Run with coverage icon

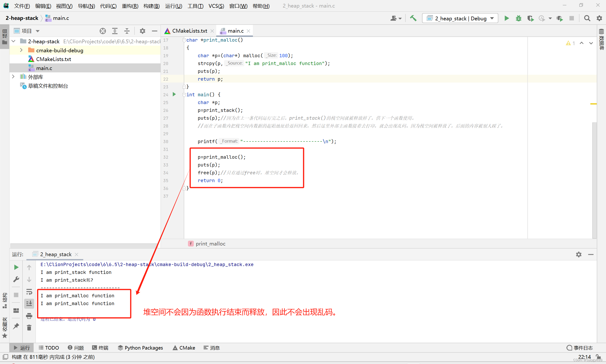point(530,18)
